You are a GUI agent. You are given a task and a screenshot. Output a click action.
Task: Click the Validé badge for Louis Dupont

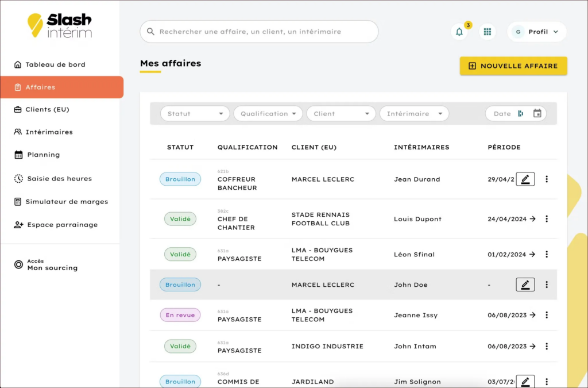180,219
